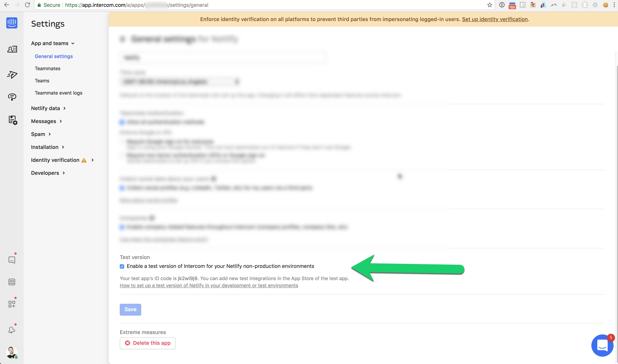Select General settings menu item
The image size is (618, 364).
tap(54, 56)
